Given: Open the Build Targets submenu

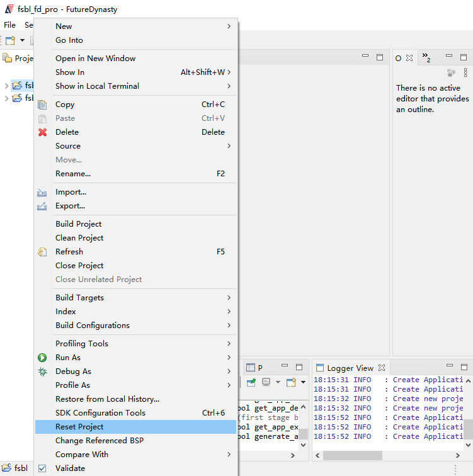Looking at the screenshot, I should (135, 297).
